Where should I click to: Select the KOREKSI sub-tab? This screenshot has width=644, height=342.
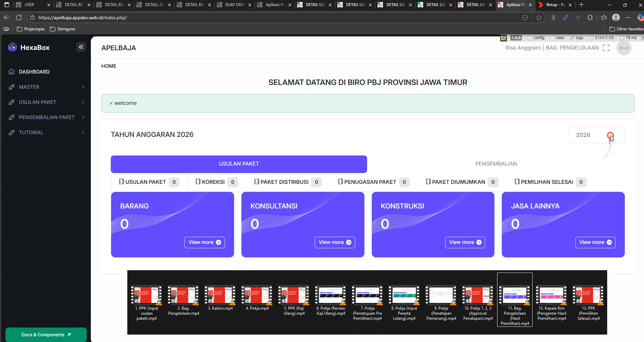coord(213,182)
